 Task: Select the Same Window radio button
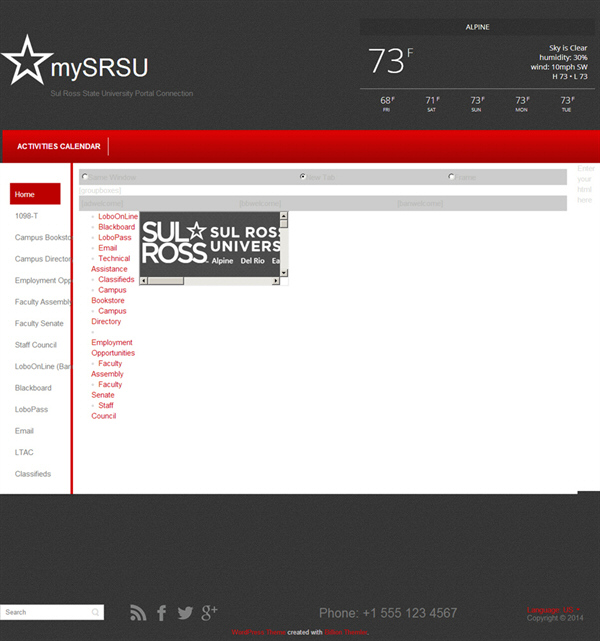[84, 177]
